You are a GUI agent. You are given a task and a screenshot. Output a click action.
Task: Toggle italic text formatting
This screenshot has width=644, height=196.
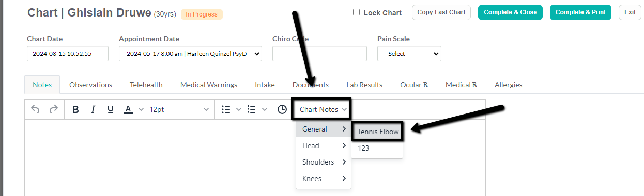(93, 109)
